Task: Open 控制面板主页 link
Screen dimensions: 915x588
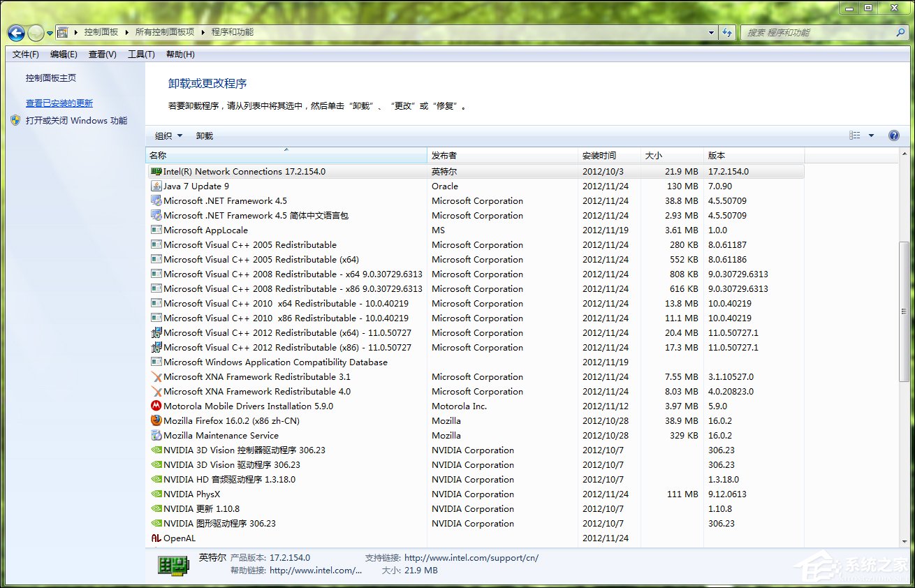Action: [x=51, y=78]
